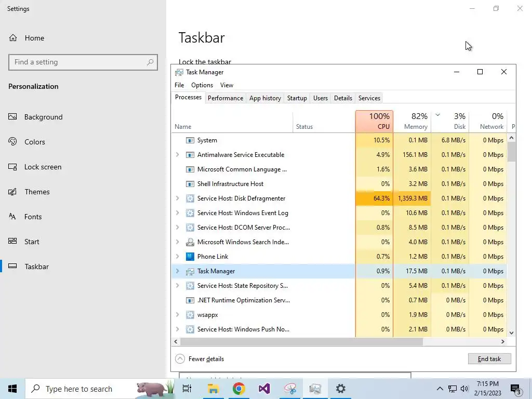The width and height of the screenshot is (532, 399).
Task: Open the Options menu in Task Manager
Action: point(202,85)
